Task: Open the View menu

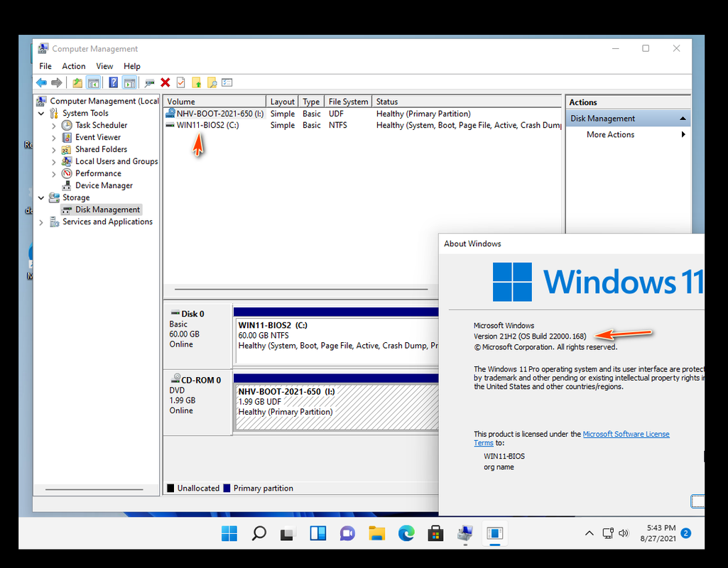Action: (x=104, y=66)
